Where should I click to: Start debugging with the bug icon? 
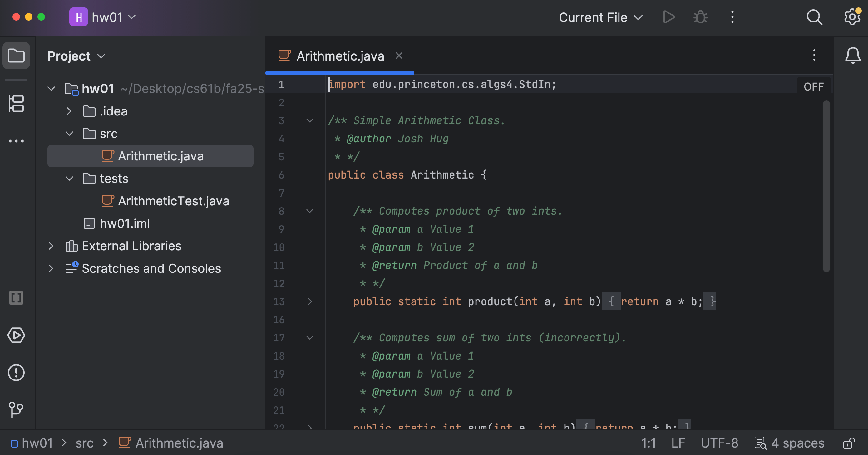(x=700, y=17)
